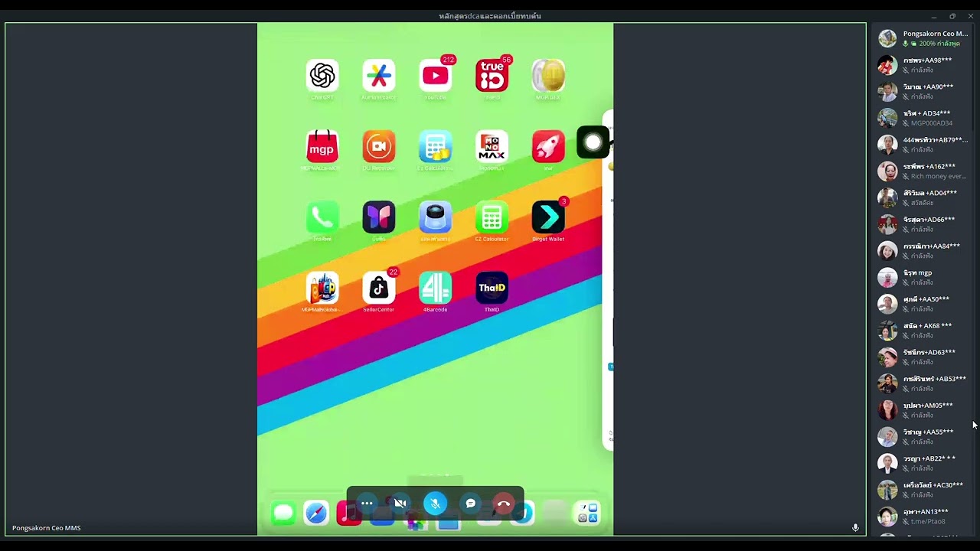Maximize the call window

pyautogui.click(x=952, y=16)
